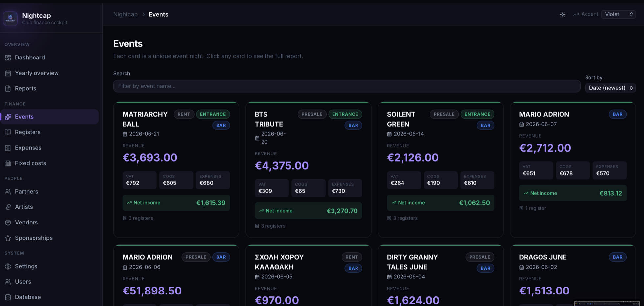Click the Users label in the sidebar
644x306 pixels.
tap(23, 282)
